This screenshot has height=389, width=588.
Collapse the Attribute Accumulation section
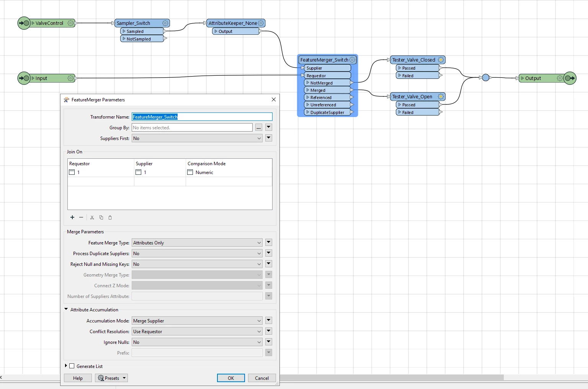pyautogui.click(x=66, y=309)
